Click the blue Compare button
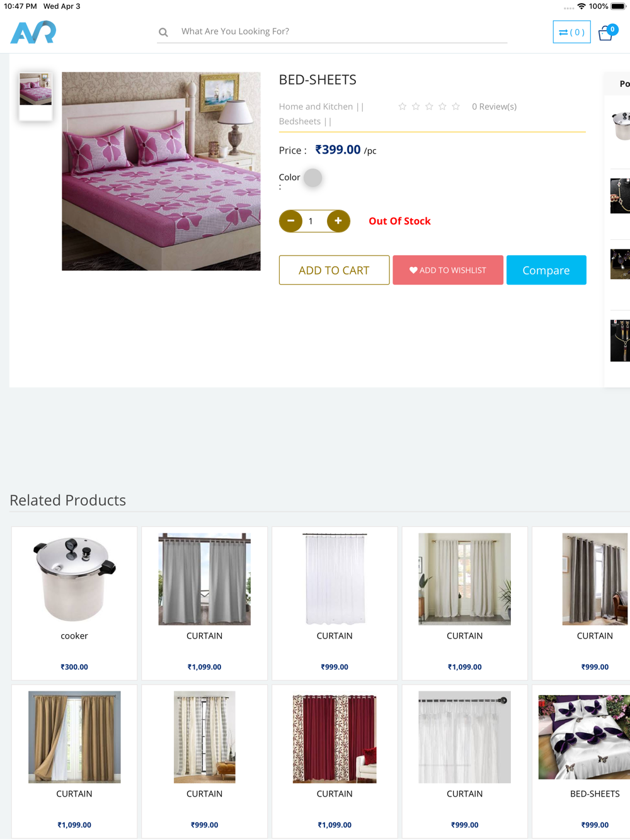The height and width of the screenshot is (840, 630). [x=546, y=270]
